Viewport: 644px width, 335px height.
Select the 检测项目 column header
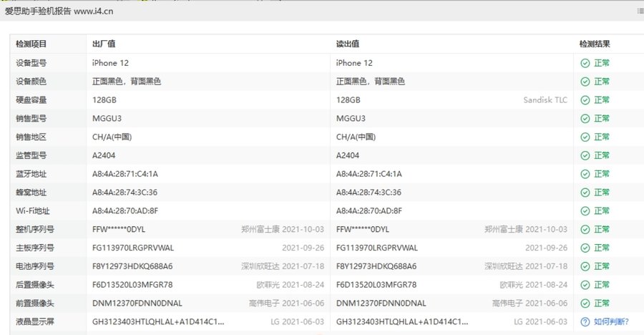click(31, 44)
